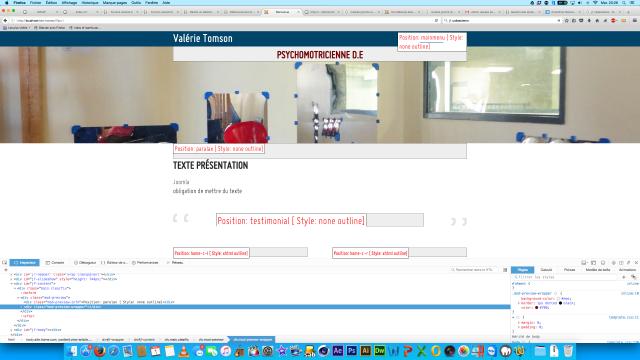
Task: Expand the div id content tree node
Action: coord(11,283)
